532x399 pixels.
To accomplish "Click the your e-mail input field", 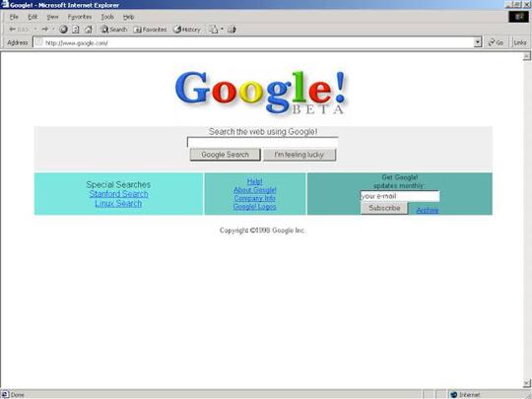I will 400,196.
